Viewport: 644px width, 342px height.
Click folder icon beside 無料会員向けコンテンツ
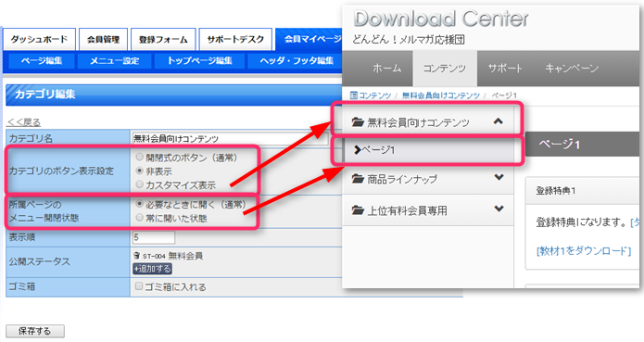pos(358,122)
